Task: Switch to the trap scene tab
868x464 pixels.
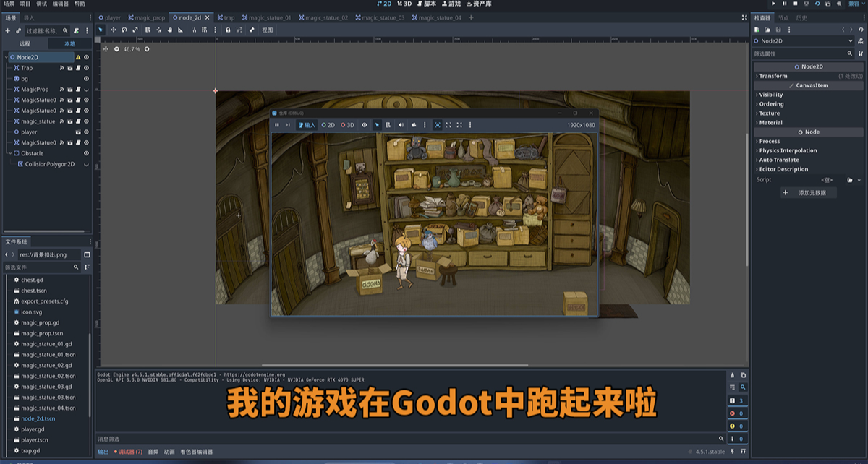Action: 230,17
